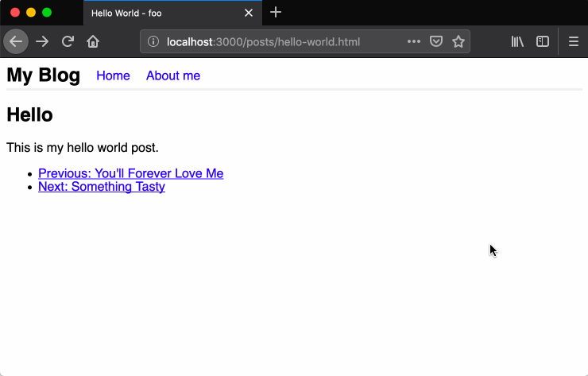This screenshot has height=376, width=588.
Task: Open the About me page link
Action: coord(172,76)
